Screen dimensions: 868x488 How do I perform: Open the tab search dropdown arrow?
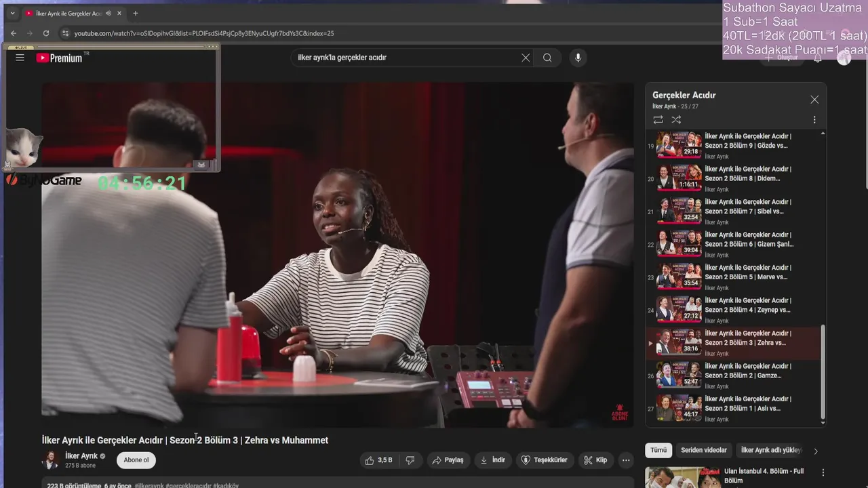click(x=12, y=13)
